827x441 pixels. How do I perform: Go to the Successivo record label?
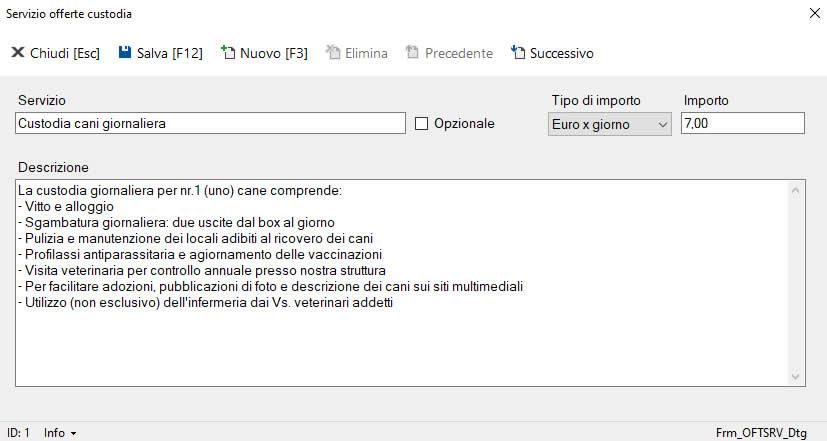point(561,53)
